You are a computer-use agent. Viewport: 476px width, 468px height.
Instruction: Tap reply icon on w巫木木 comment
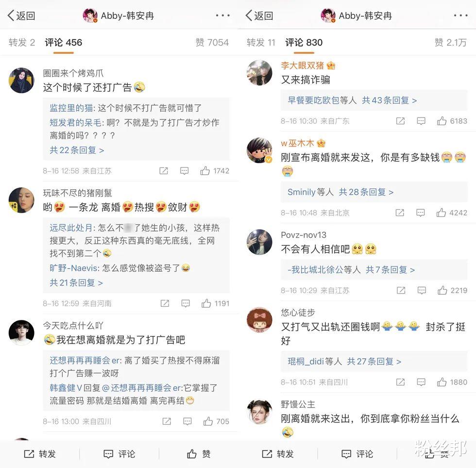click(x=421, y=213)
